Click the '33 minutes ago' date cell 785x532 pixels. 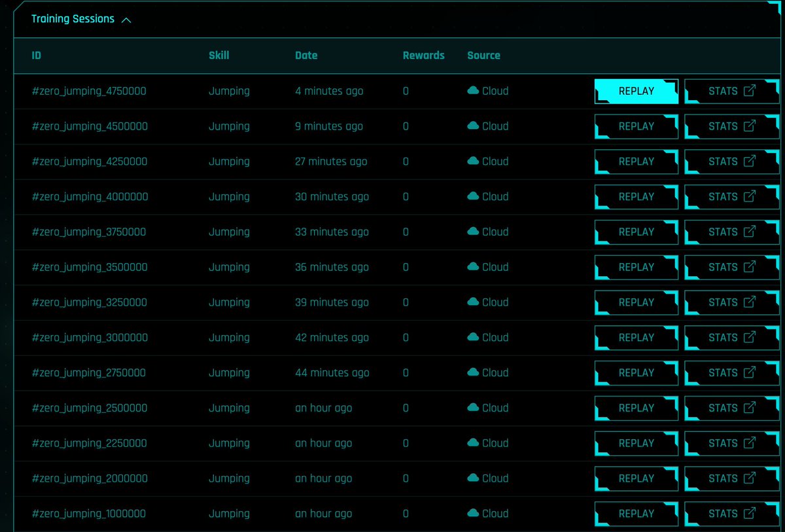(332, 232)
